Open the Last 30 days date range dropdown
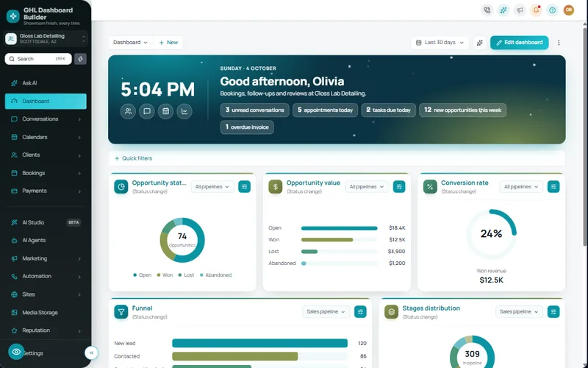The height and width of the screenshot is (368, 588). click(440, 43)
